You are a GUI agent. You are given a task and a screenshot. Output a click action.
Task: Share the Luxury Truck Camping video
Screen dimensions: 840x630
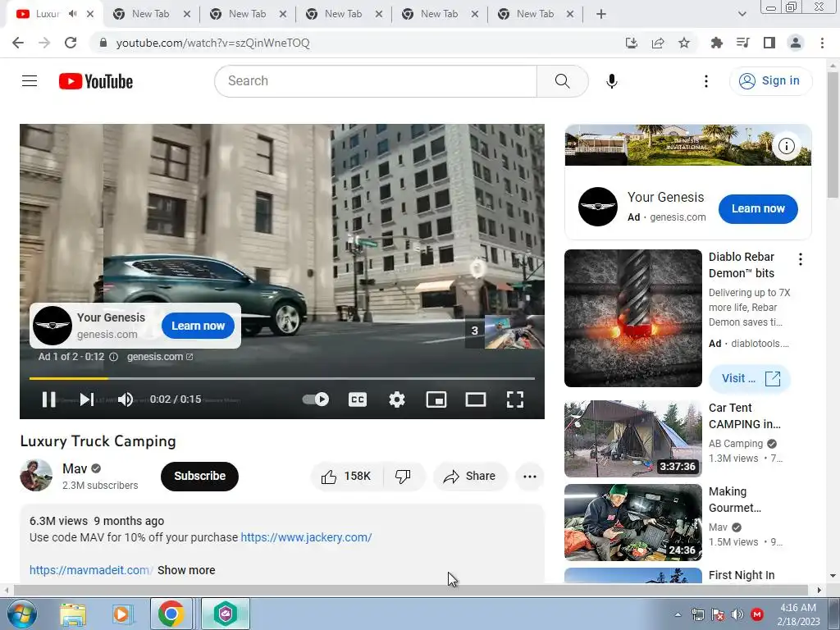(470, 477)
